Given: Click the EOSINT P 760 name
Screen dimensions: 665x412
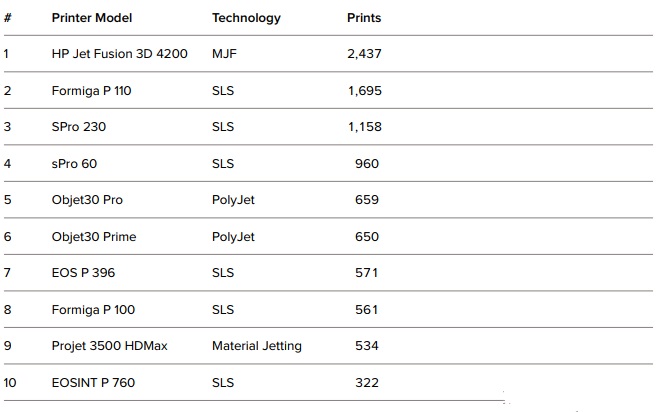Looking at the screenshot, I should click(93, 383).
